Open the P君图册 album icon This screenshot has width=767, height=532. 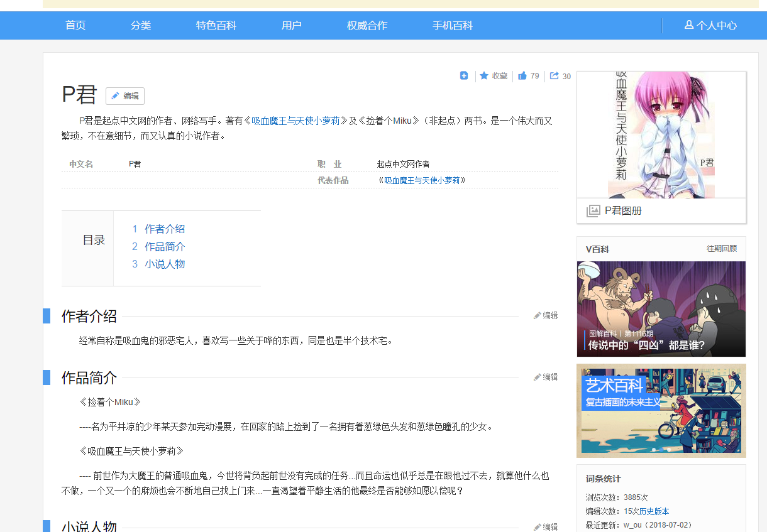pyautogui.click(x=593, y=211)
